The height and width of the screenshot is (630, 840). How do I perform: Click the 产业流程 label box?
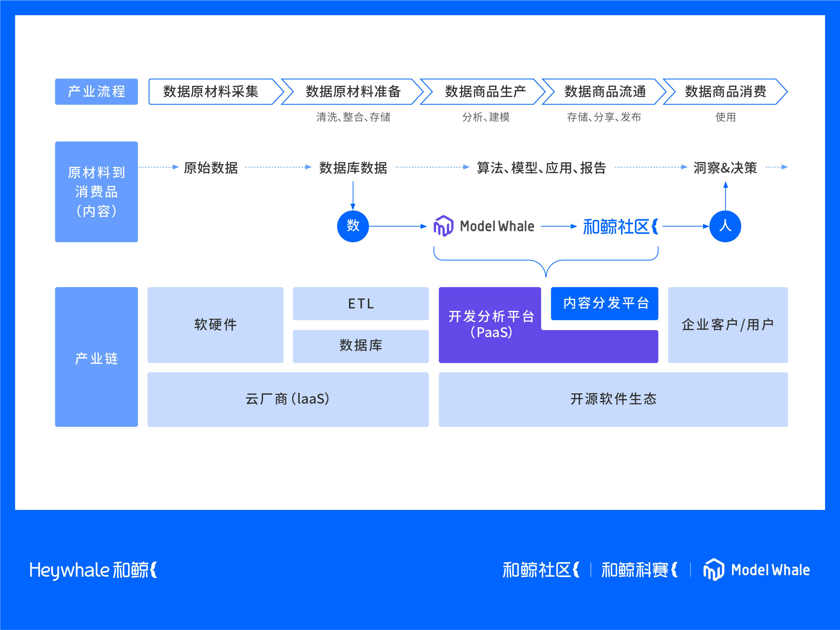96,91
